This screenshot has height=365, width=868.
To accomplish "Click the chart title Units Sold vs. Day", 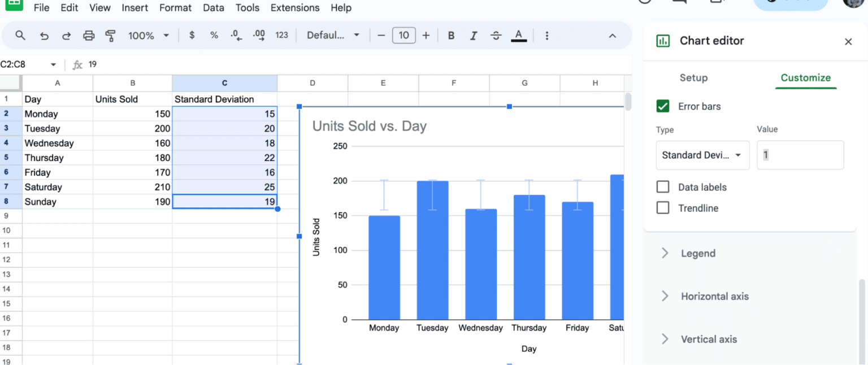I will point(369,126).
